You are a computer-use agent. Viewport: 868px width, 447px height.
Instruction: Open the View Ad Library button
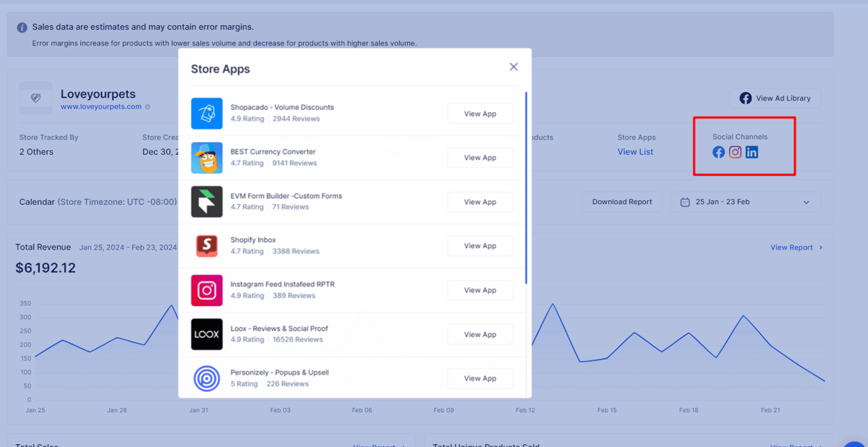pos(775,98)
